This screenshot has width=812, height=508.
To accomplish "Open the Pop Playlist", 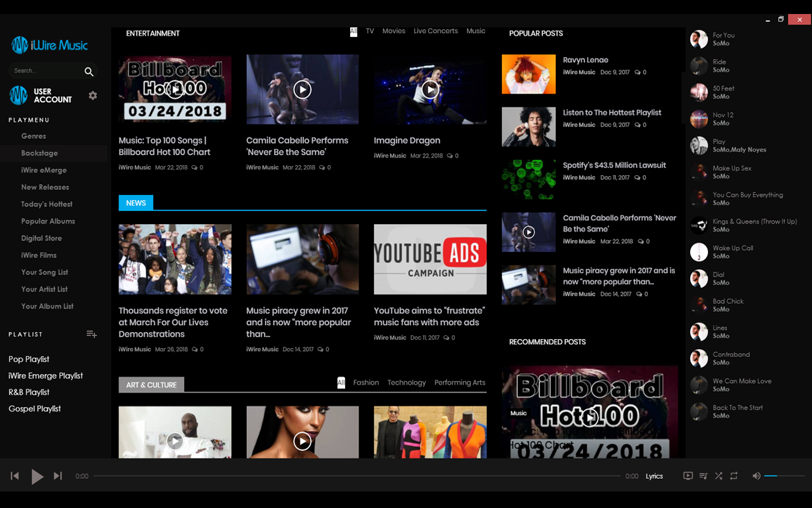I will coord(29,359).
